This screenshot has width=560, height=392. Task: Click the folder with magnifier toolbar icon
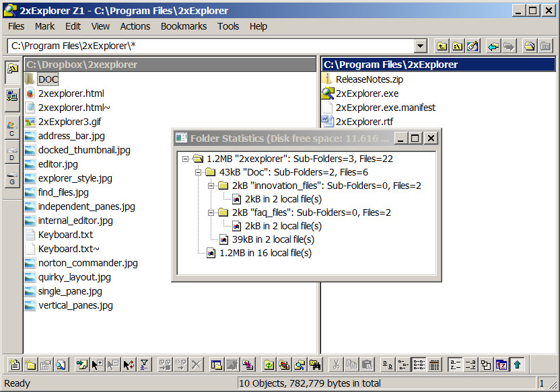(300, 365)
